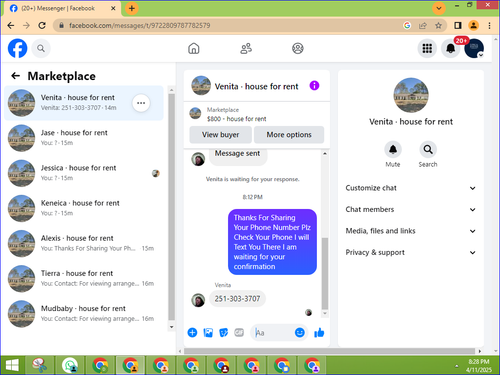Click the 251-303-3707 message bubble
Screen dimensions: 500x375
237,299
